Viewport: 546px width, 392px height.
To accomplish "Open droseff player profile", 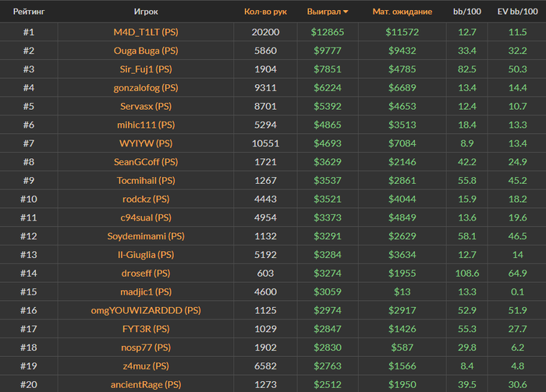I will (146, 274).
